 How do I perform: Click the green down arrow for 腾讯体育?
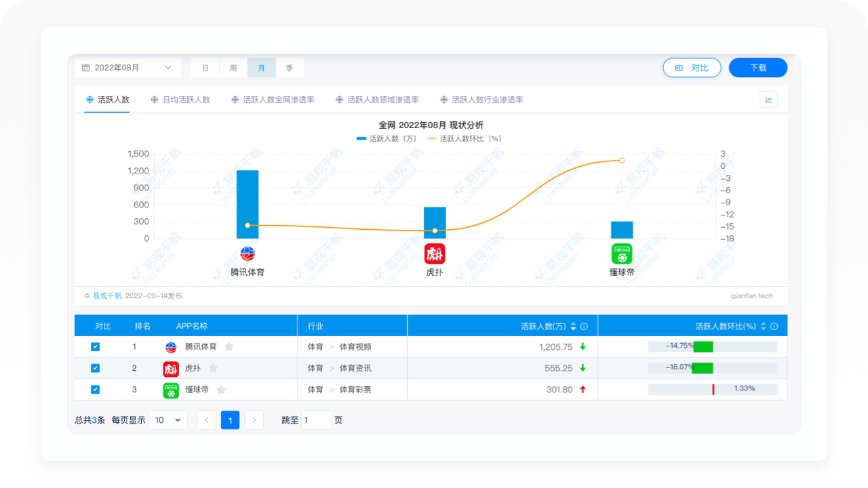583,346
